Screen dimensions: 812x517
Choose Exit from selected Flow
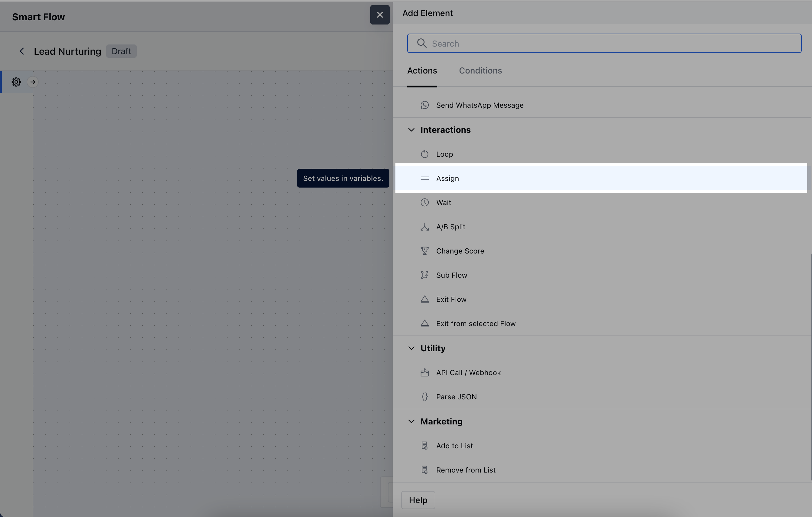476,323
